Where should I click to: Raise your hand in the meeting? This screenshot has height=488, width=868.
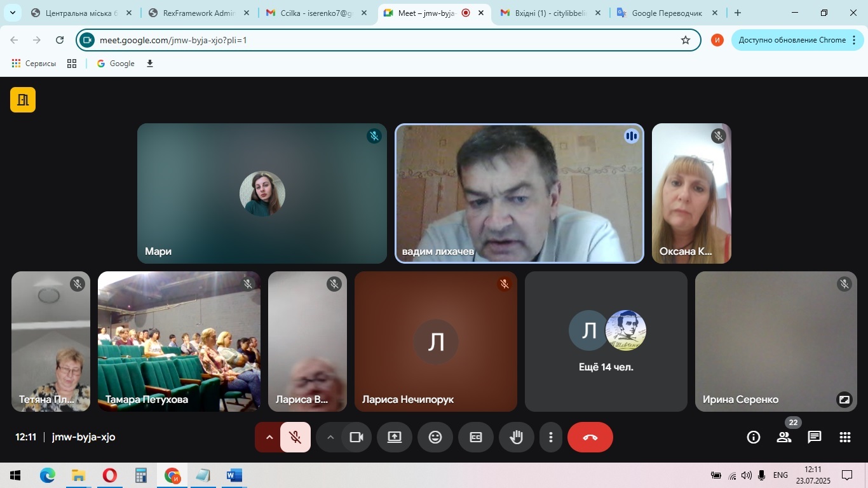[x=516, y=437]
